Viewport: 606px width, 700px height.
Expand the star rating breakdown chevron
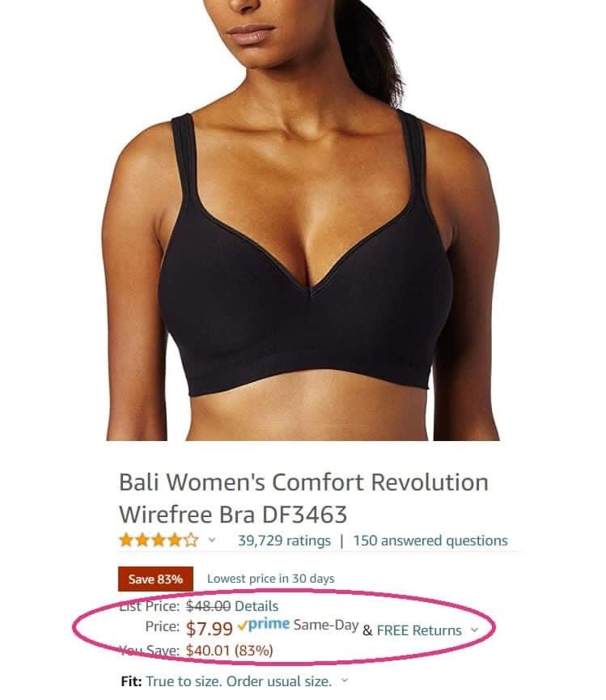click(x=212, y=541)
